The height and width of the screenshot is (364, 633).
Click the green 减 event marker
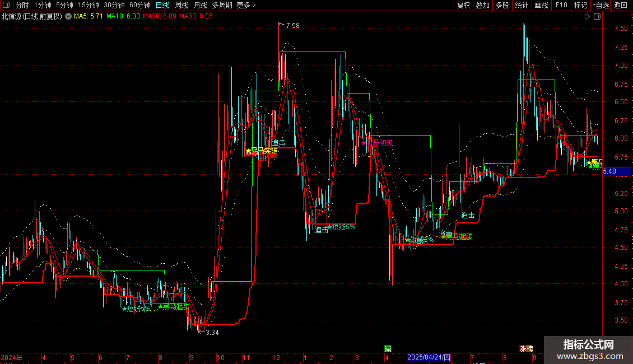388,349
